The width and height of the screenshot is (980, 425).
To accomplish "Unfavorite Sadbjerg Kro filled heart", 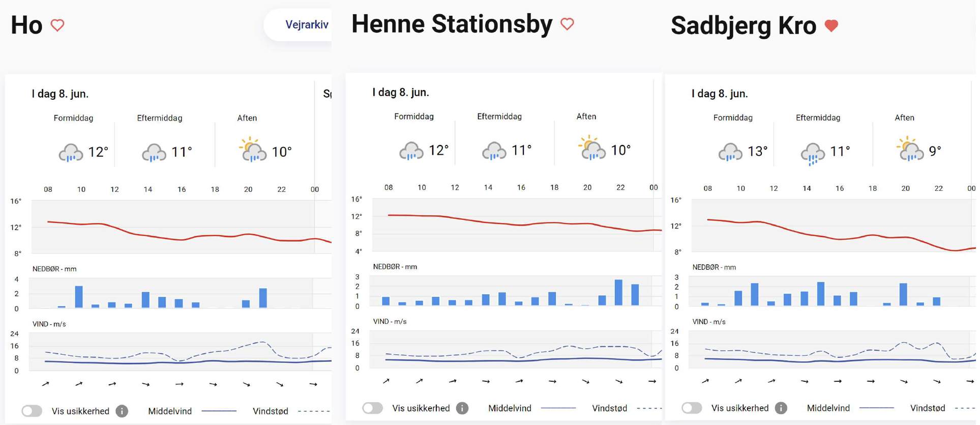I will pyautogui.click(x=831, y=25).
